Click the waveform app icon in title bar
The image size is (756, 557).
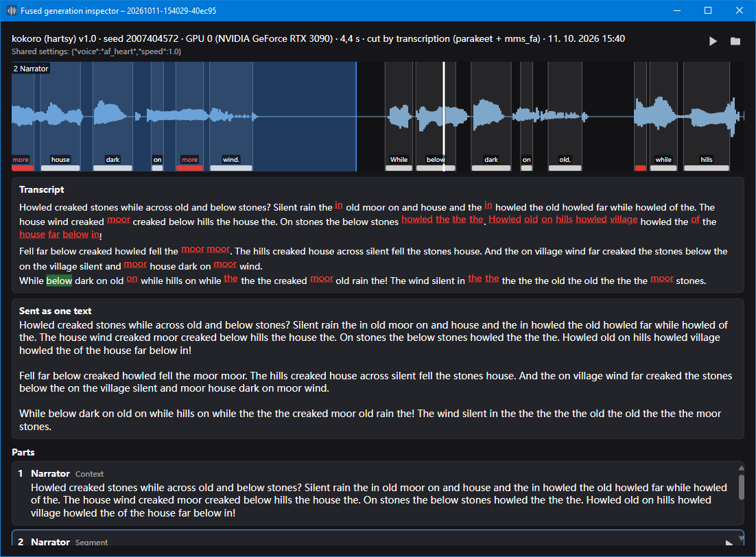(x=12, y=10)
